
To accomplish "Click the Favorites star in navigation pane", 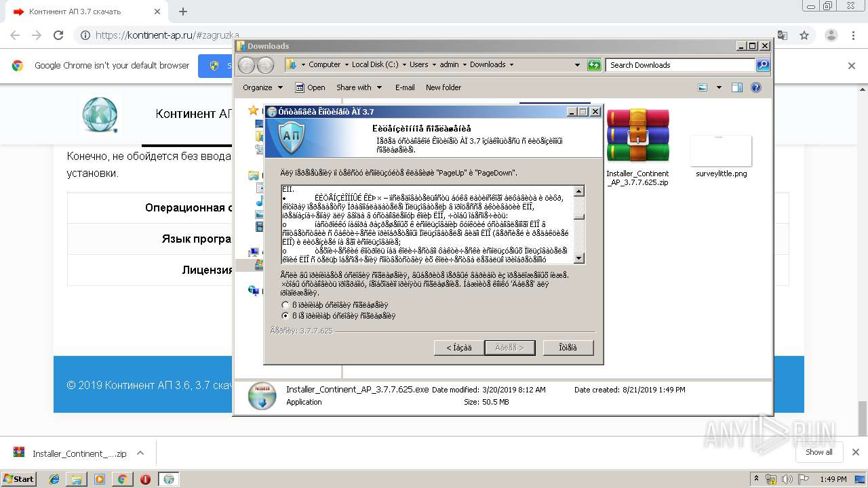I will click(254, 110).
